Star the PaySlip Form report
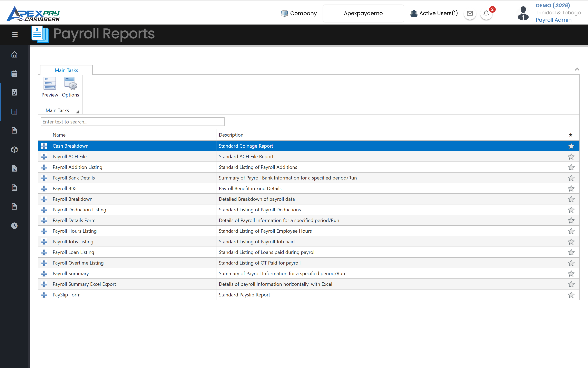 (x=571, y=295)
